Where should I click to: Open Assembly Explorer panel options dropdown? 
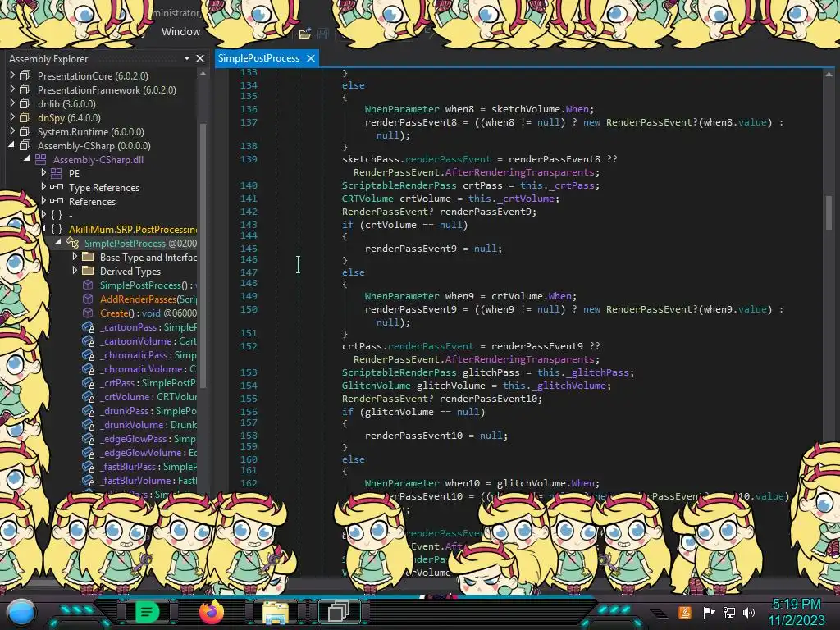coord(187,58)
